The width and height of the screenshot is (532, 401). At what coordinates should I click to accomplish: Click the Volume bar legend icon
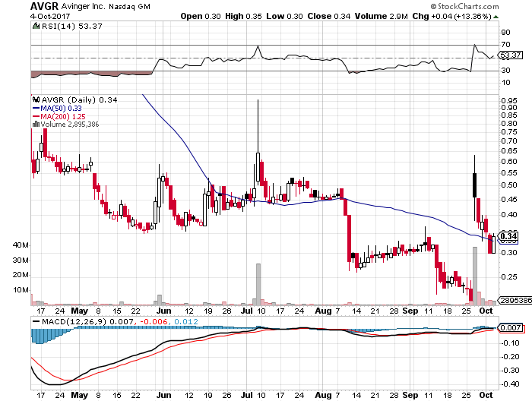(34, 122)
